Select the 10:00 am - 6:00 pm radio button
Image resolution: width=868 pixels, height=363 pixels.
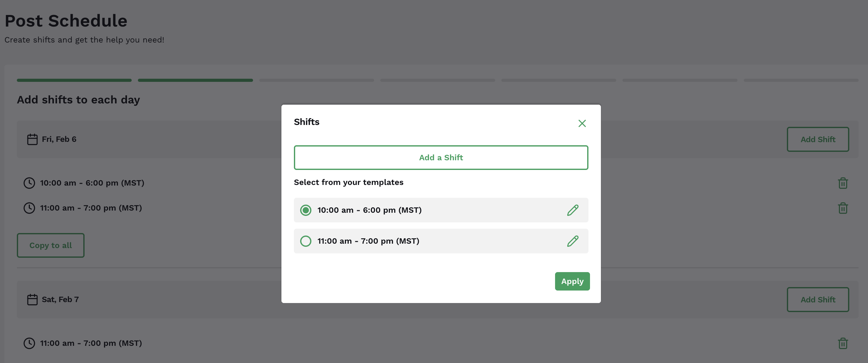(x=306, y=210)
